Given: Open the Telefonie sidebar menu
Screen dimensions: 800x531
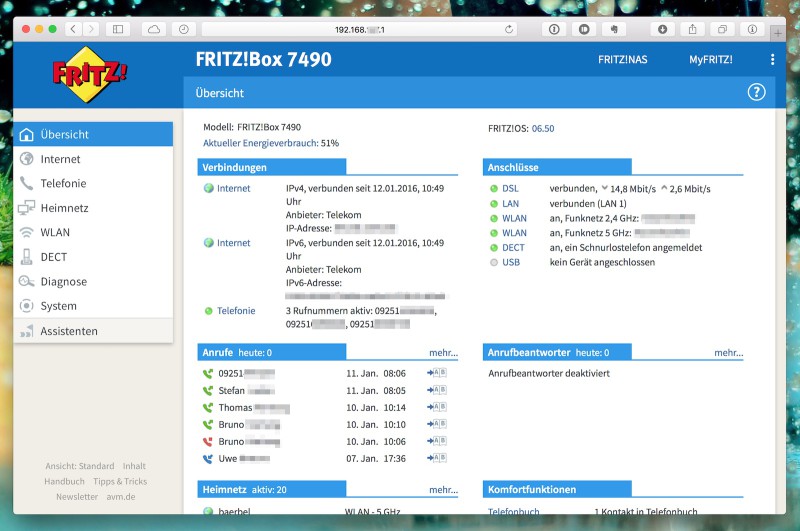Looking at the screenshot, I should (93, 183).
